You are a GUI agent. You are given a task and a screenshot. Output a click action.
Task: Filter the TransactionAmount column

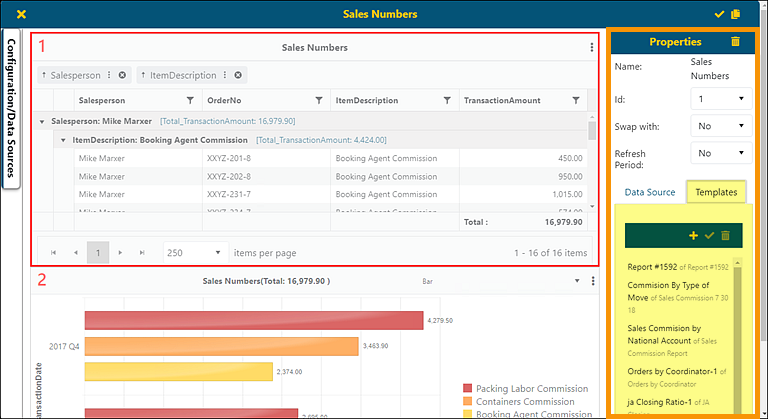[576, 100]
